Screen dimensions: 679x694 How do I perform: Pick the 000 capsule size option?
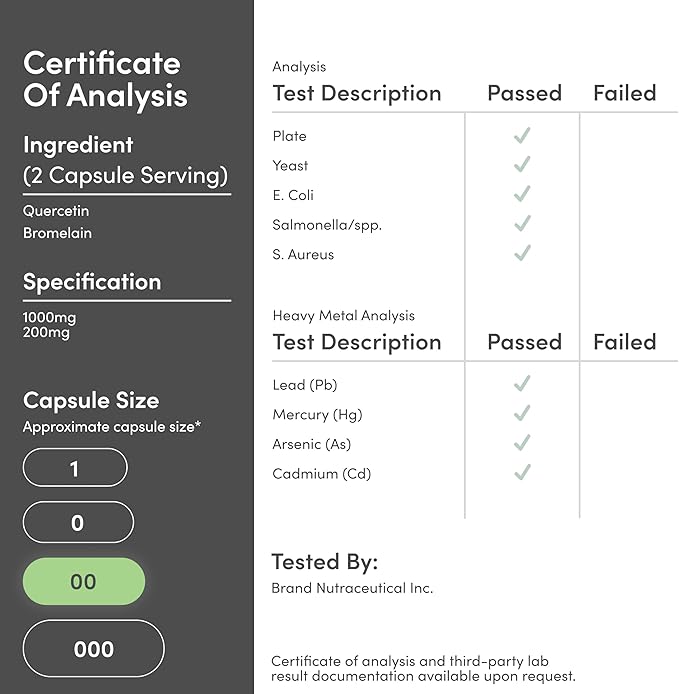point(93,648)
